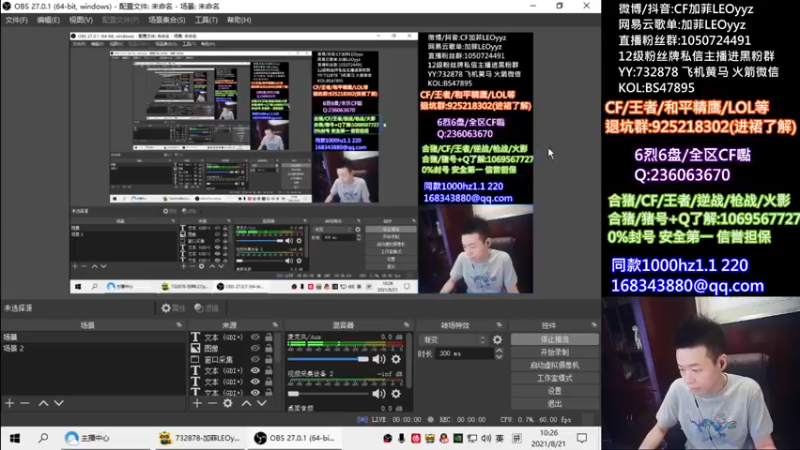
Task: Open the QQ penguin tray icon
Action: pyautogui.click(x=443, y=438)
